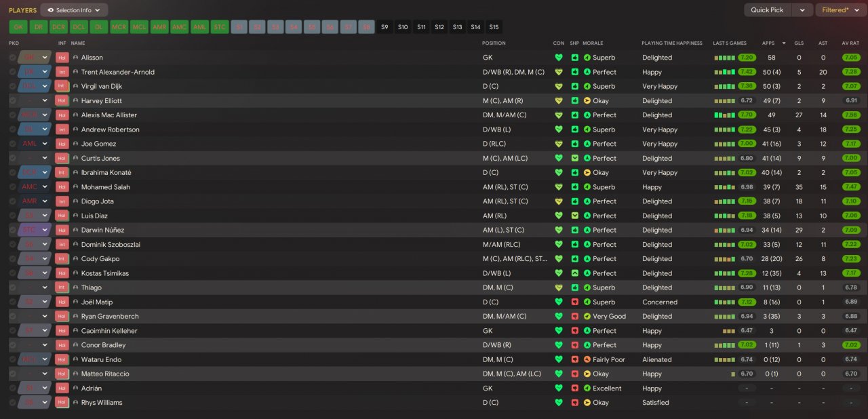Viewport: 868px width, 419px height.
Task: Select the S15 substitute slot
Action: [494, 27]
